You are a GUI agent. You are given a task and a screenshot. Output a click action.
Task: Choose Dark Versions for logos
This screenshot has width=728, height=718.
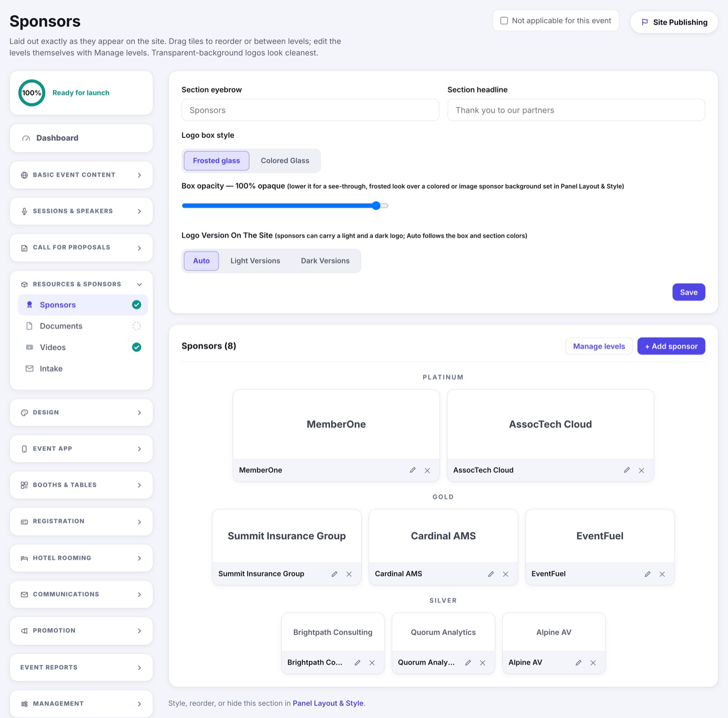(325, 261)
